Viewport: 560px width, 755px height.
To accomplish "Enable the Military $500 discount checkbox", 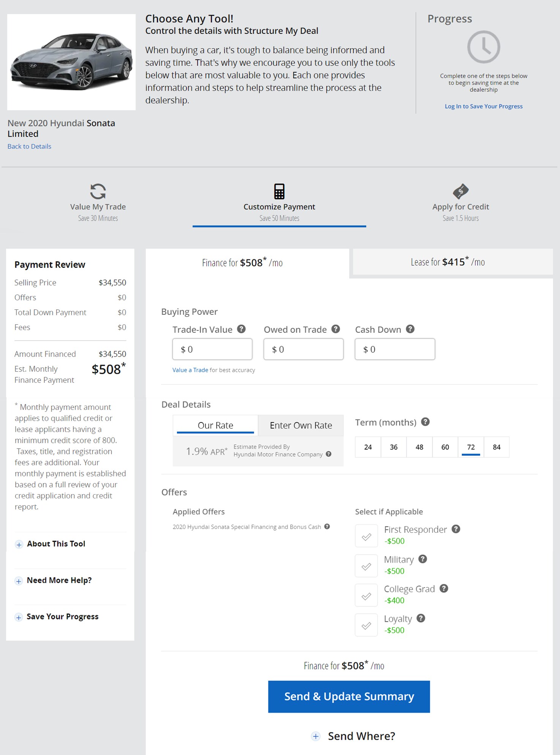I will pyautogui.click(x=366, y=566).
